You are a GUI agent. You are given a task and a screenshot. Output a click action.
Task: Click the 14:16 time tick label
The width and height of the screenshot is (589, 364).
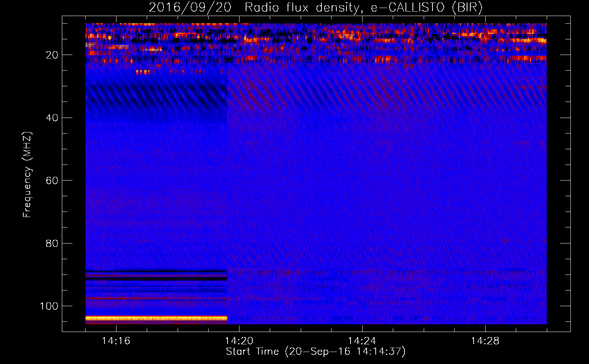[116, 341]
